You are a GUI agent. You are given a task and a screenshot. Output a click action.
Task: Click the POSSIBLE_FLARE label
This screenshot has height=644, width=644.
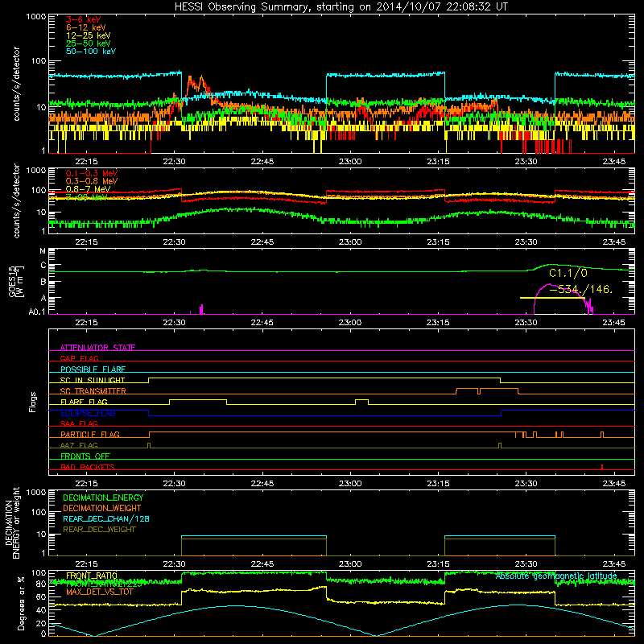(93, 369)
